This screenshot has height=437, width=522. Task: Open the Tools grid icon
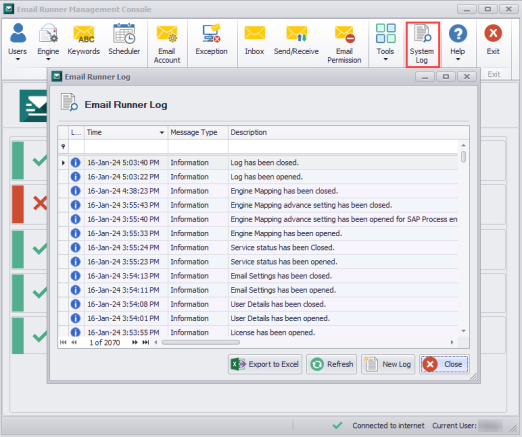(385, 33)
